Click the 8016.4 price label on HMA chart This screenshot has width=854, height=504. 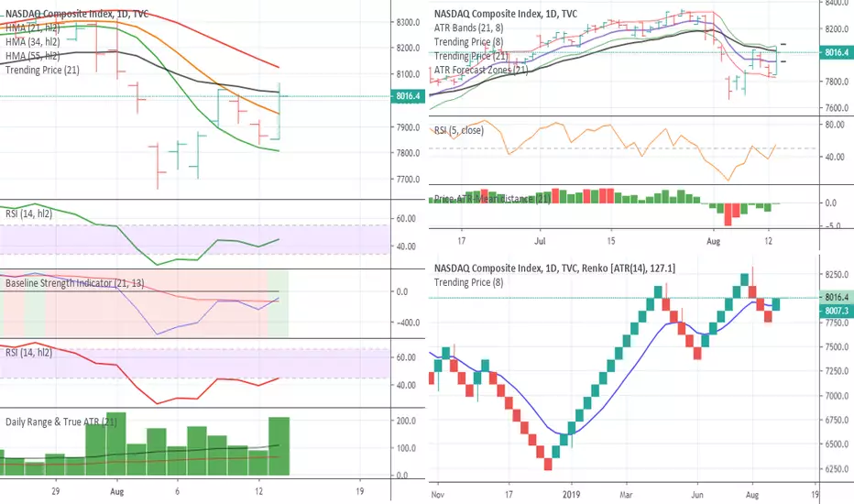coord(408,96)
